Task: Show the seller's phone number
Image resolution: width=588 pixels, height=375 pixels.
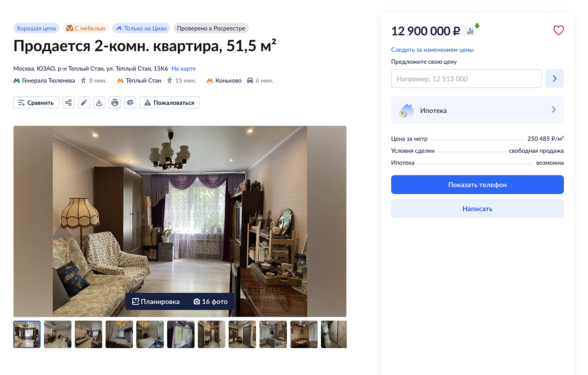Action: pyautogui.click(x=477, y=185)
